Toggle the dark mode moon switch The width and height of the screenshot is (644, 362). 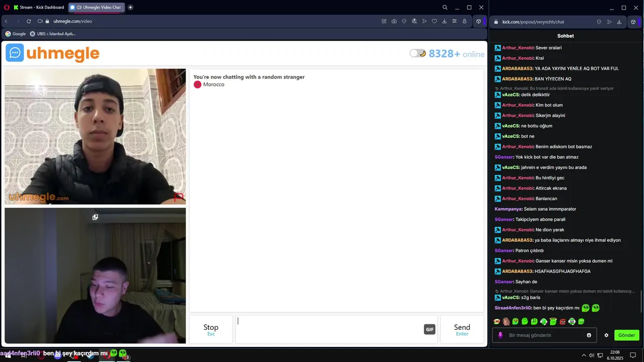point(418,53)
